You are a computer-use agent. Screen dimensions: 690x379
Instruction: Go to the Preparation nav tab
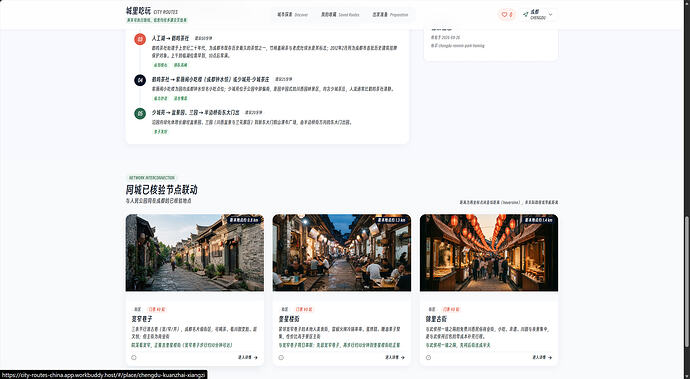coord(390,15)
